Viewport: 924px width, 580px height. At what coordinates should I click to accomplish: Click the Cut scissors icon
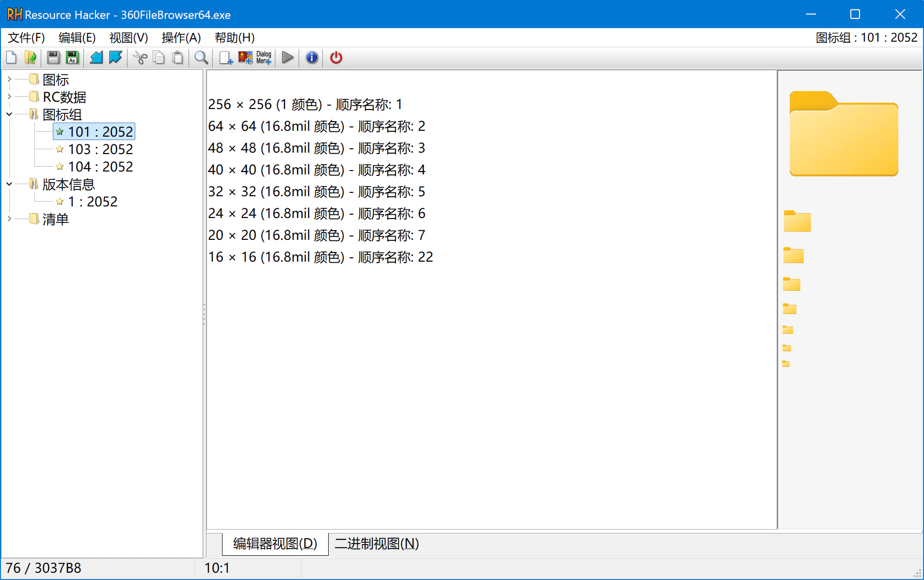[140, 58]
